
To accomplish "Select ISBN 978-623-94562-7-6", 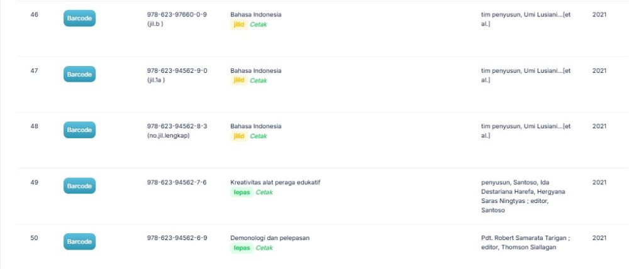I will [x=177, y=182].
